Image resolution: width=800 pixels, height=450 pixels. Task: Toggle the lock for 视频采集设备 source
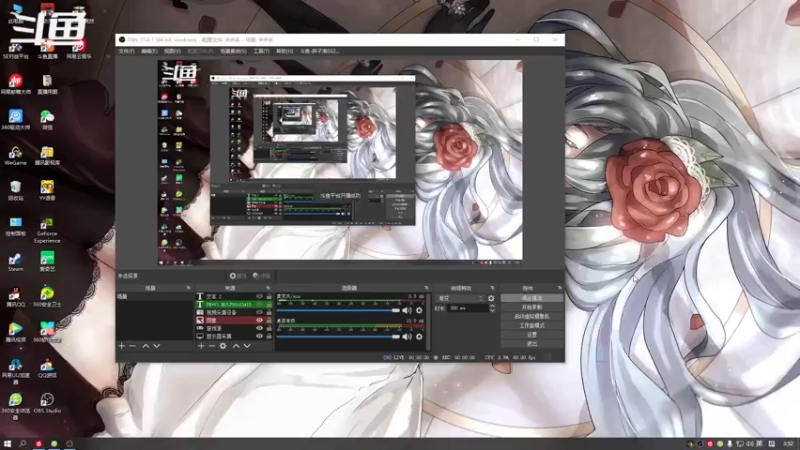click(x=269, y=312)
